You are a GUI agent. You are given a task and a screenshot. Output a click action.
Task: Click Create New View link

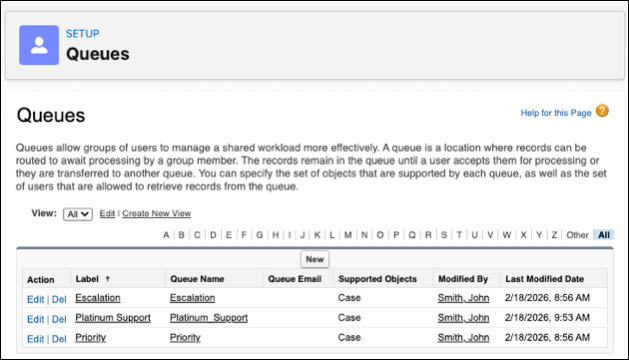point(156,214)
